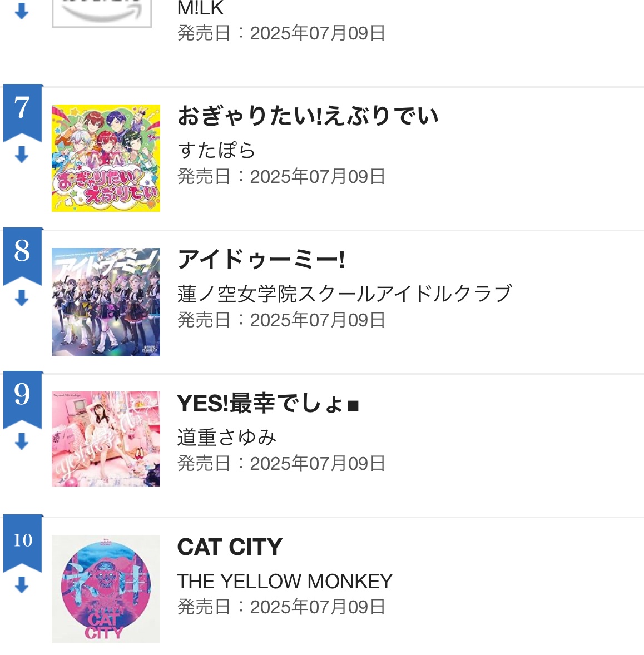Open アイドゥーミー! cover artwork
The width and height of the screenshot is (644, 655).
point(106,301)
